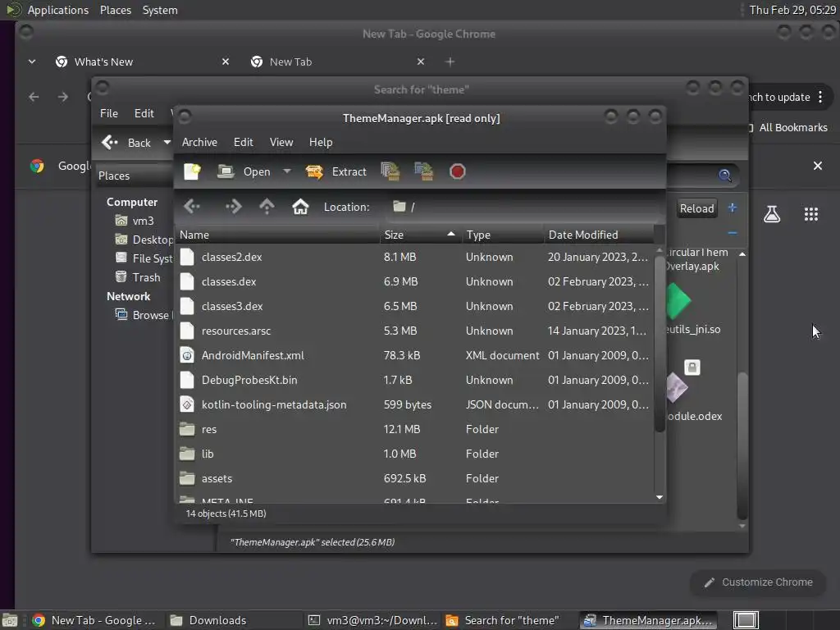Screen dimensions: 840x630
Task: Open Google apps grid icon
Action: [x=811, y=214]
